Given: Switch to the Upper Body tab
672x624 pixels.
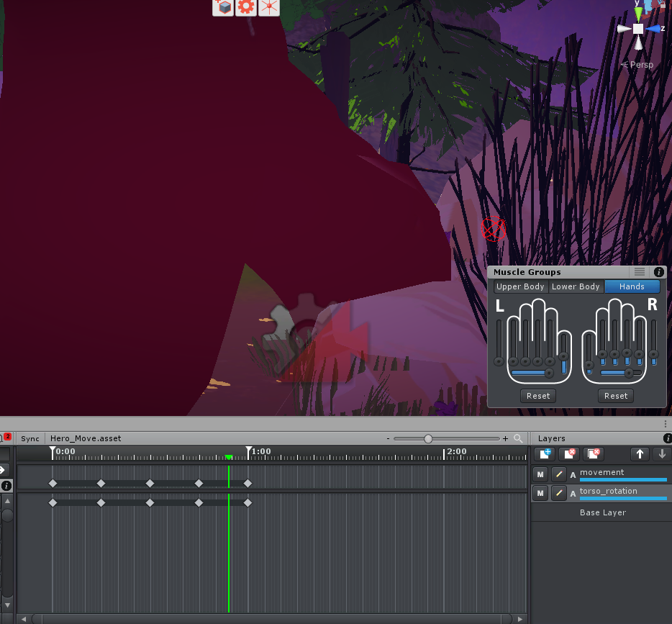Looking at the screenshot, I should point(520,286).
